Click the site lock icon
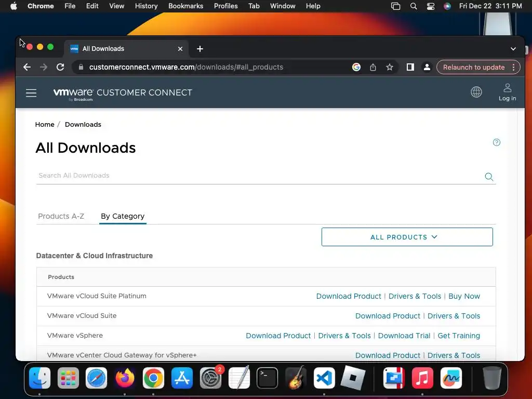The width and height of the screenshot is (532, 399). coord(81,67)
